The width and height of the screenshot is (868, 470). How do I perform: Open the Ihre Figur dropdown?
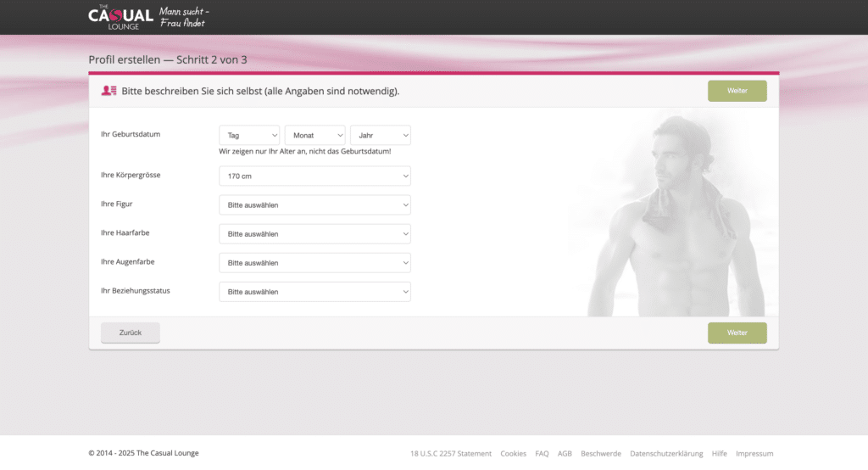click(315, 205)
